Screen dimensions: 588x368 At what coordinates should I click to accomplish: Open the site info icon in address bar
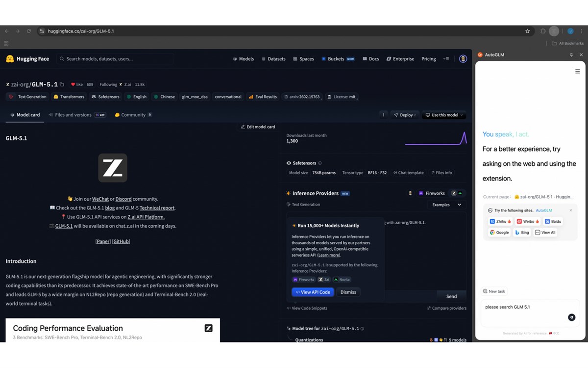(42, 31)
